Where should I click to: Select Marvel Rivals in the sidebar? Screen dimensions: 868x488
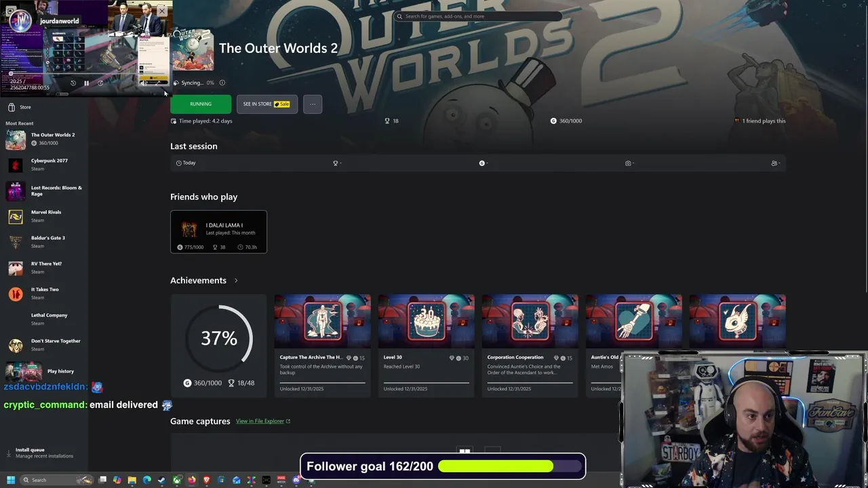pyautogui.click(x=43, y=216)
